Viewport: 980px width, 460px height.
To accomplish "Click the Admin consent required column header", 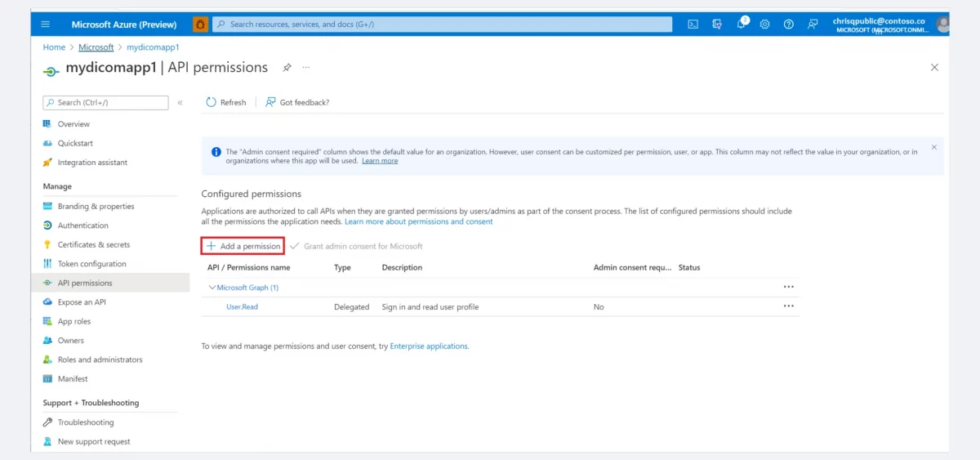I will (632, 268).
